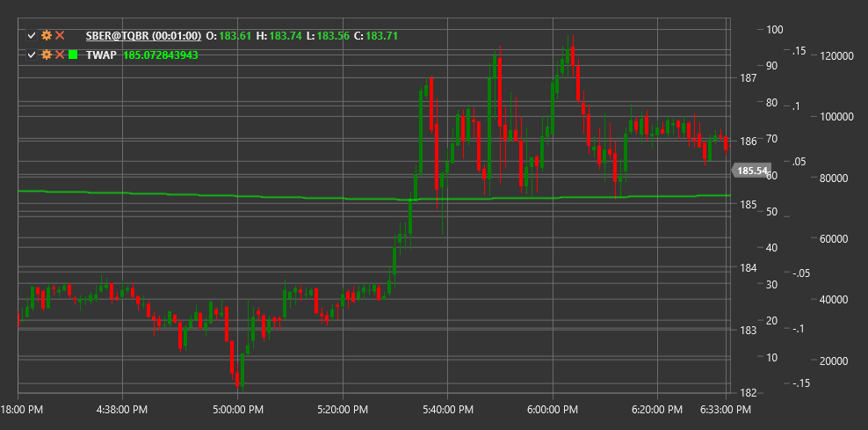Remove TWAP indicator with its red X

60,55
